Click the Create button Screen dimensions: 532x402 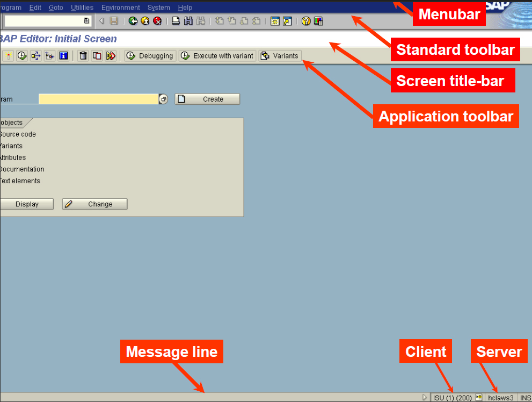pos(207,99)
